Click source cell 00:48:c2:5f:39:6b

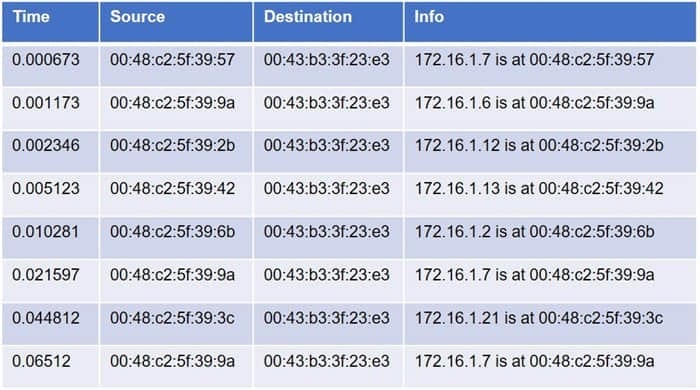(176, 237)
